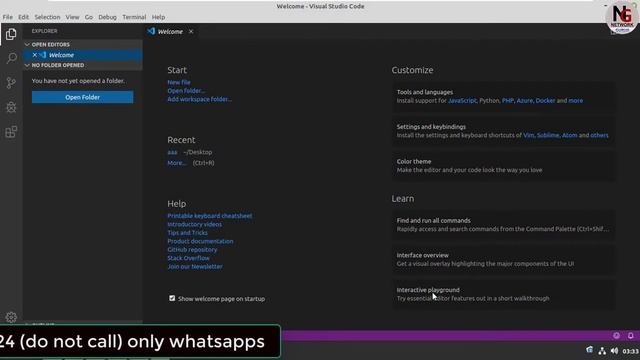Click Sublime link in Settings and keybindings
Image resolution: width=640 pixels, height=360 pixels.
(548, 135)
